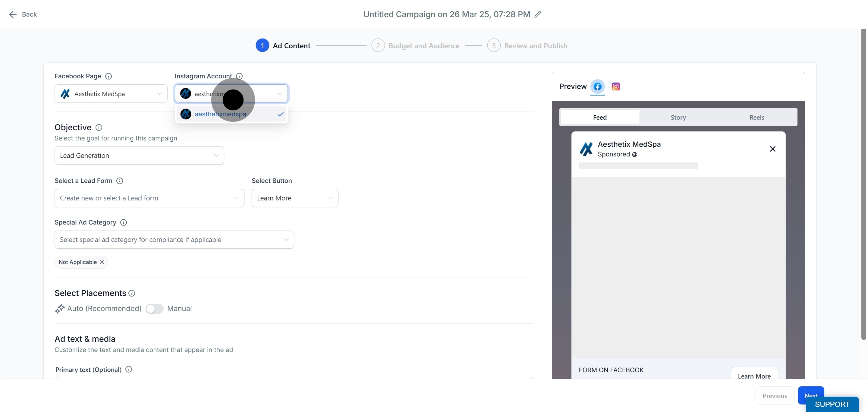The width and height of the screenshot is (868, 412).
Task: Switch preview to Story tab
Action: [678, 117]
